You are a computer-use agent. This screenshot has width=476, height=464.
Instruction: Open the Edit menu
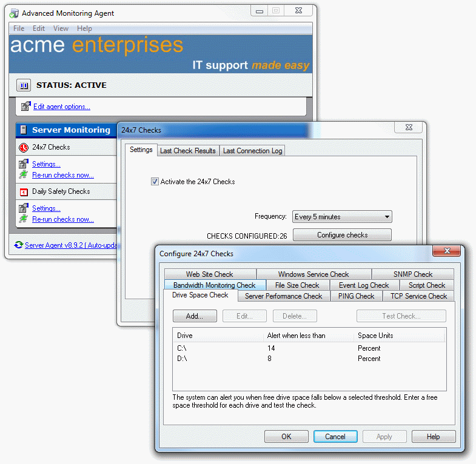coord(39,28)
